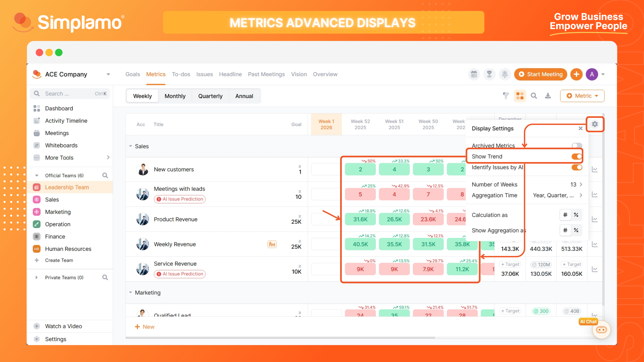Enable the Archived Metrics toggle

(577, 145)
